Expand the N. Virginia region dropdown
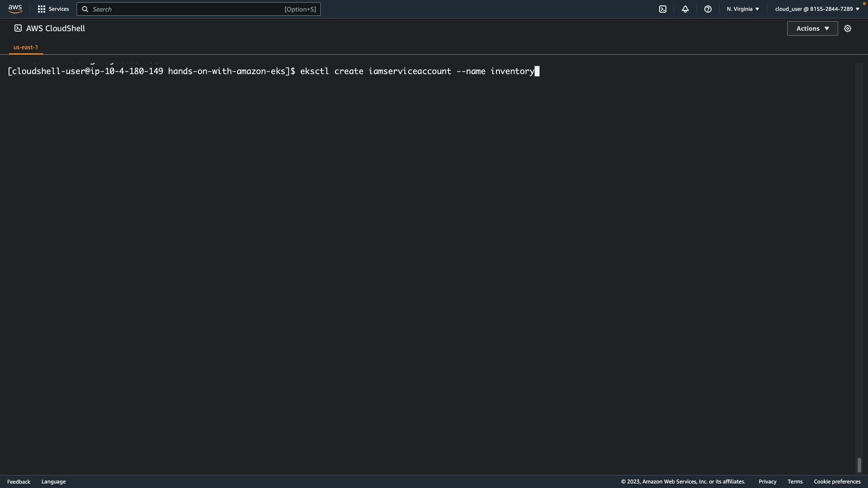 [x=743, y=9]
